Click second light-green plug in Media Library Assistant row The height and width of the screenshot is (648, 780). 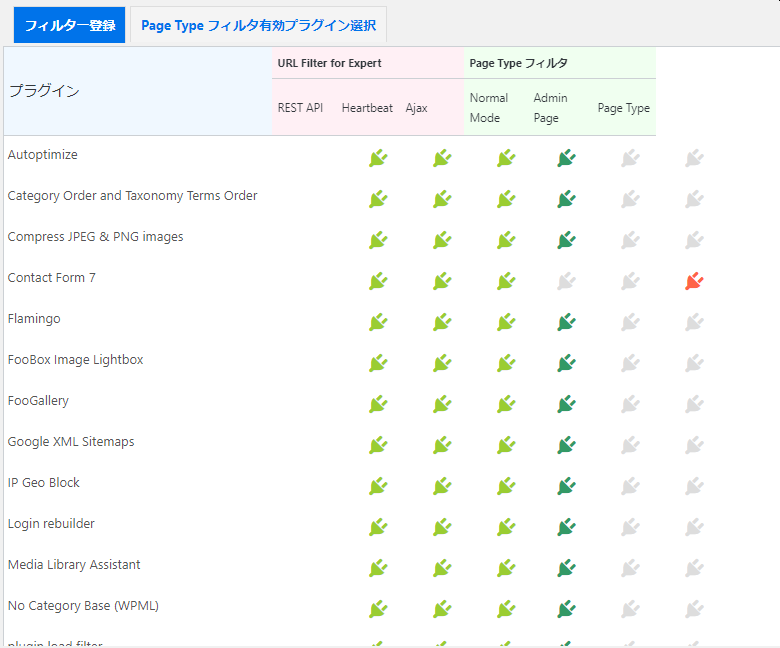(442, 568)
